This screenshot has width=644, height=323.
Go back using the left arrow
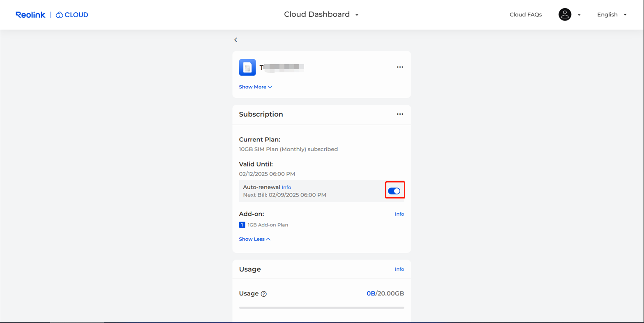tap(235, 40)
